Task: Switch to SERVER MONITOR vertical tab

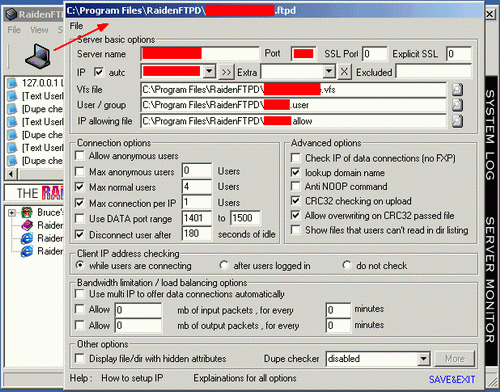Action: point(490,279)
